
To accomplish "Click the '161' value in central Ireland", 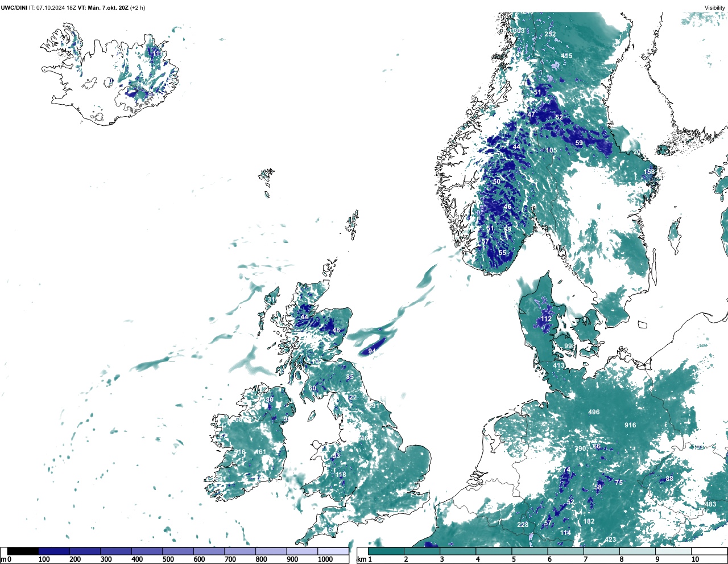I will click(x=260, y=452).
